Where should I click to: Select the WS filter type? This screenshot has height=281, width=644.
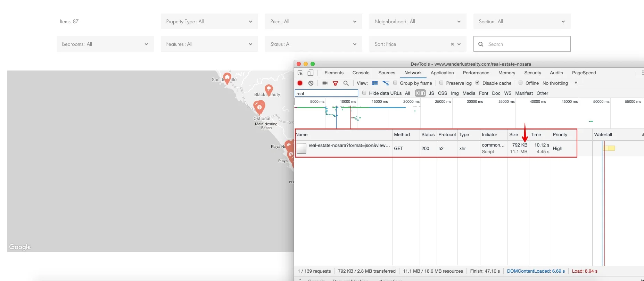[507, 93]
